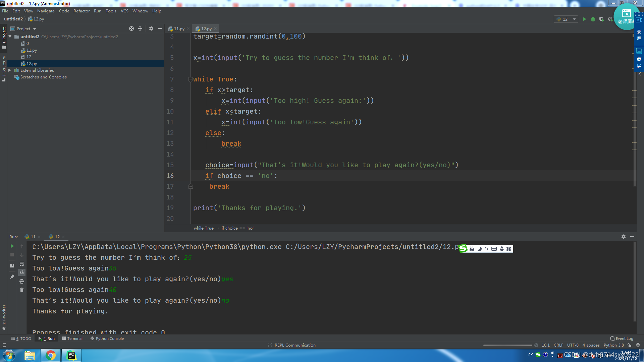644x362 pixels.
Task: Expand the folder 12 in project tree
Action: tap(29, 57)
